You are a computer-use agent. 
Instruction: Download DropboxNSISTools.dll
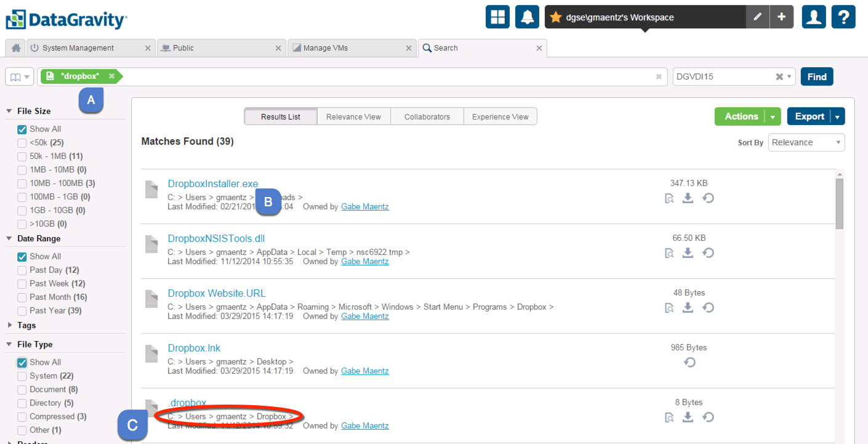tap(688, 252)
